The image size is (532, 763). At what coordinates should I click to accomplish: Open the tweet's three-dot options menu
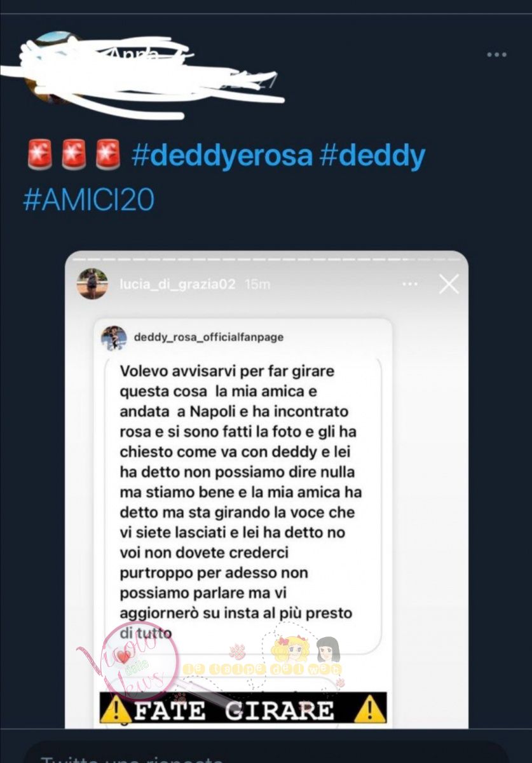click(496, 55)
